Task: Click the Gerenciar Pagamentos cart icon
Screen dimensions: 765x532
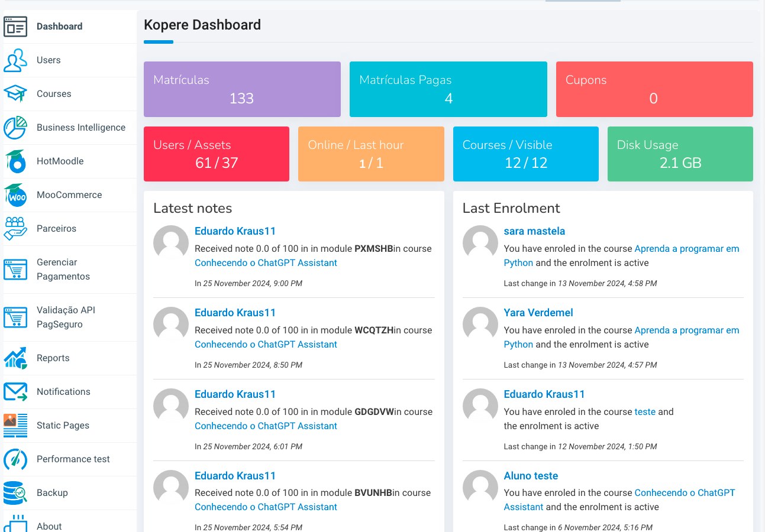Action: [x=15, y=270]
